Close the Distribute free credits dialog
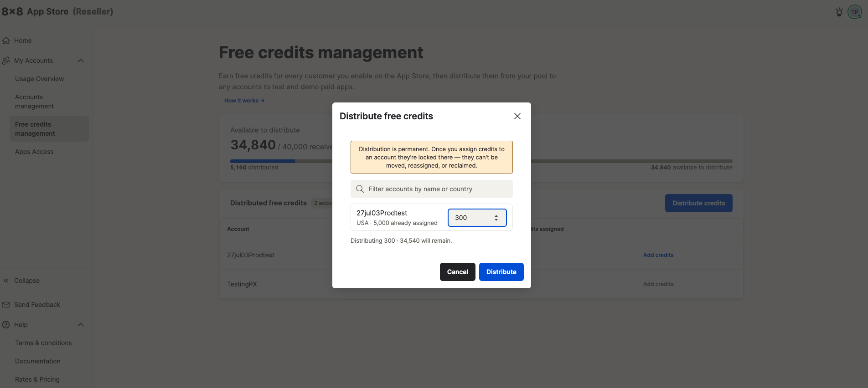This screenshot has height=388, width=868. click(x=517, y=116)
